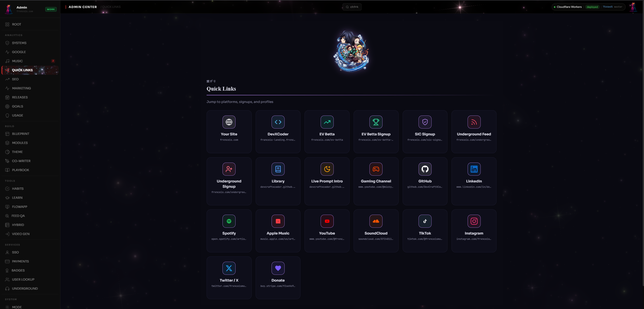Open the Underground Signup add-user icon
This screenshot has width=644, height=309.
point(229,169)
